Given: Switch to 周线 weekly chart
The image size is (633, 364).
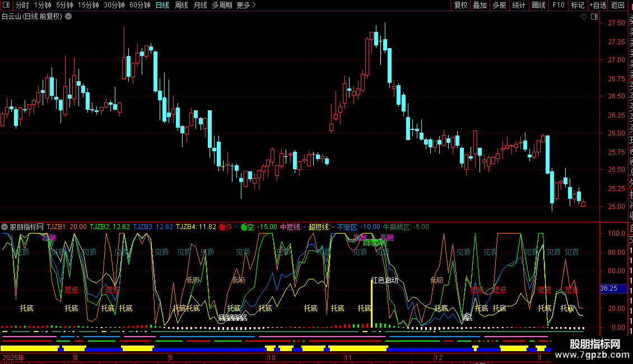Looking at the screenshot, I should tap(181, 5).
